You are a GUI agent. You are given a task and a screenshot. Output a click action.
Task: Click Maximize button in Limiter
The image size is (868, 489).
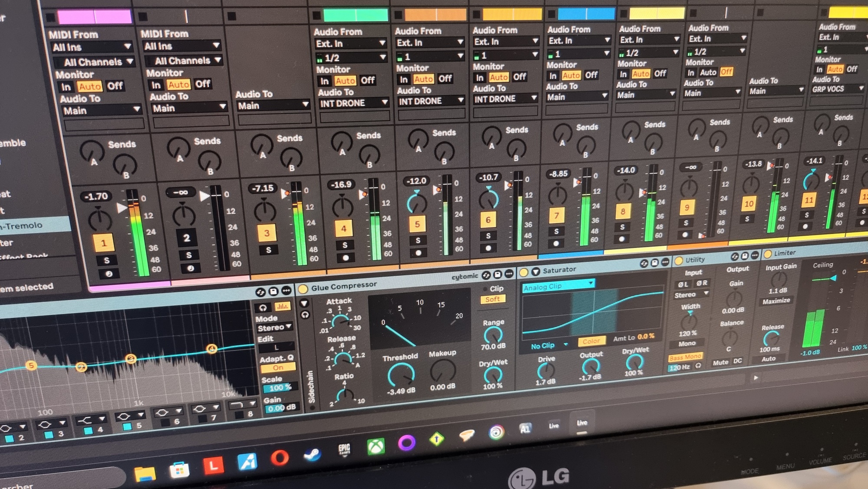[776, 301]
